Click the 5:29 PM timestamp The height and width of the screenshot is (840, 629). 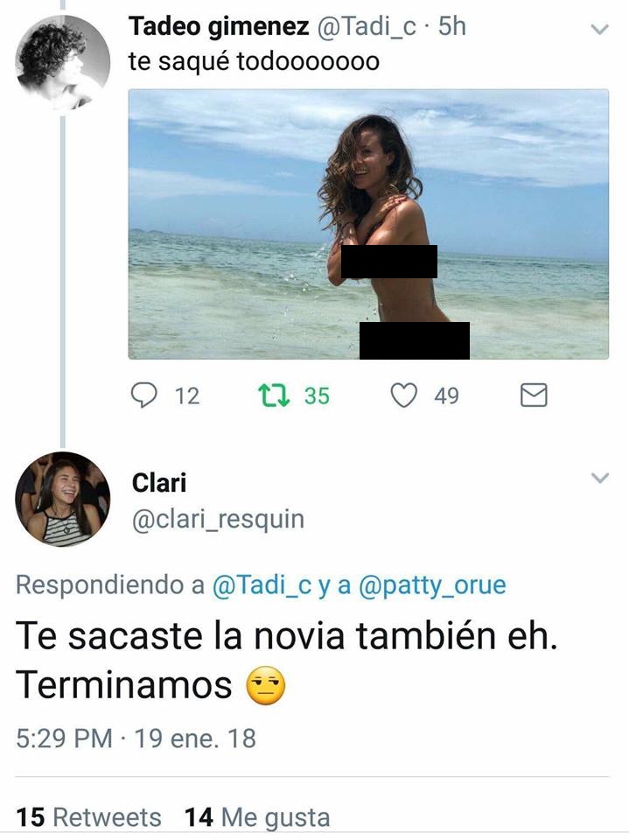(x=64, y=738)
